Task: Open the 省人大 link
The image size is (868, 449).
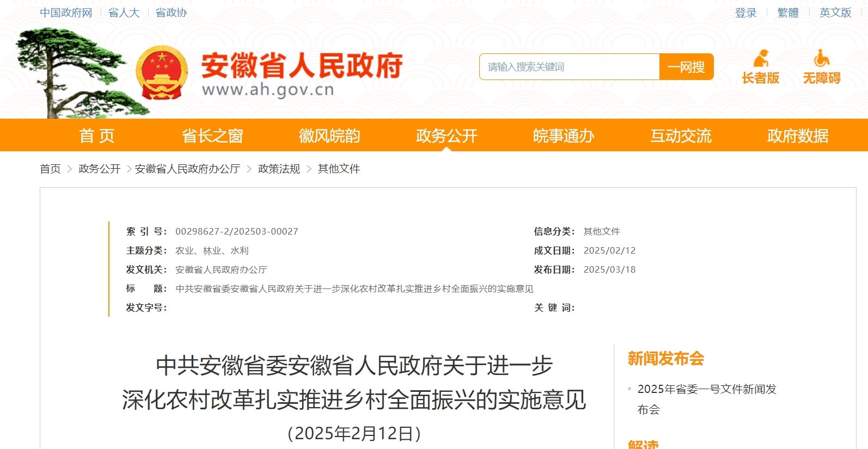Action: pos(124,13)
